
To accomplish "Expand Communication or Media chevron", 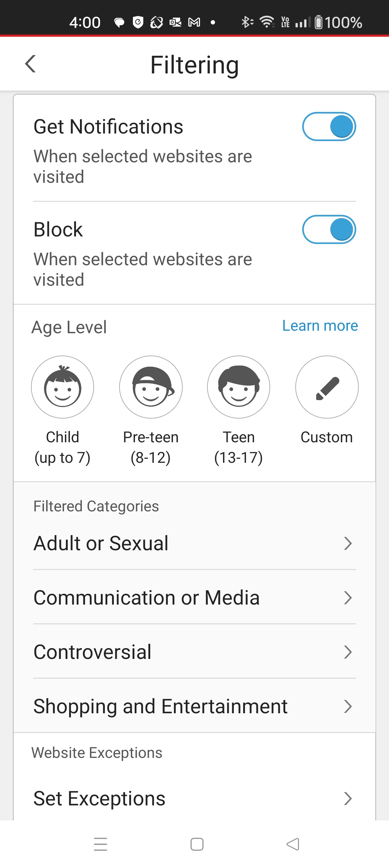I will [x=347, y=598].
